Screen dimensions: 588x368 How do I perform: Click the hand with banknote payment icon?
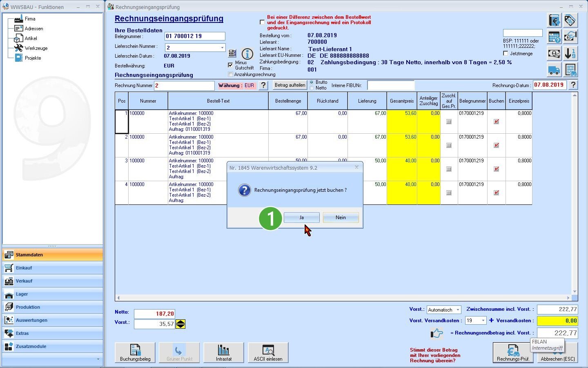570,37
